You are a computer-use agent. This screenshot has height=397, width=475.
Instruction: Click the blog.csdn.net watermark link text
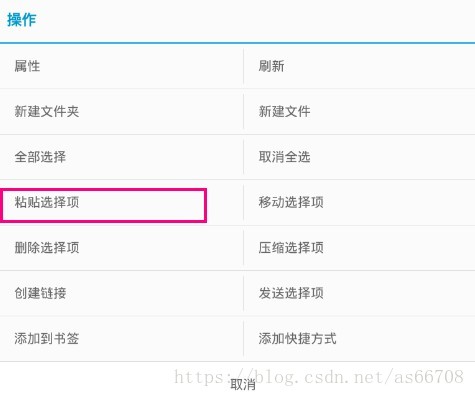click(319, 377)
